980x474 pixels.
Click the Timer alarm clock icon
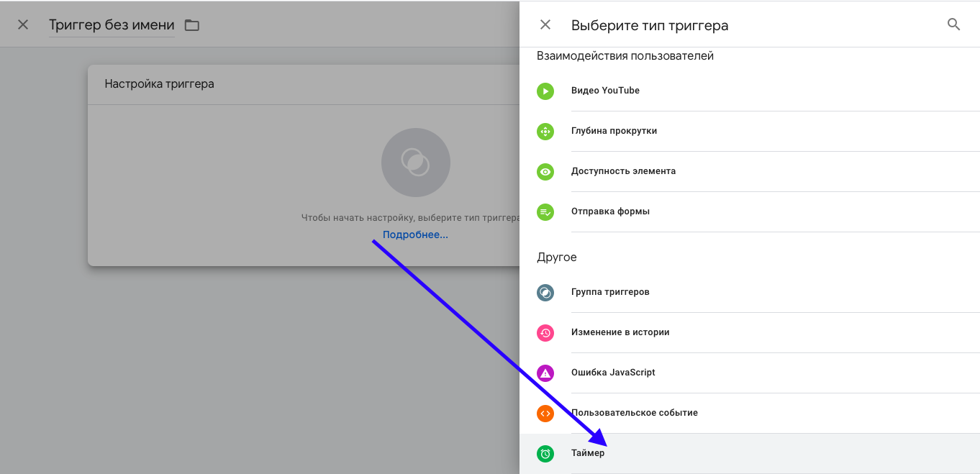pyautogui.click(x=545, y=454)
